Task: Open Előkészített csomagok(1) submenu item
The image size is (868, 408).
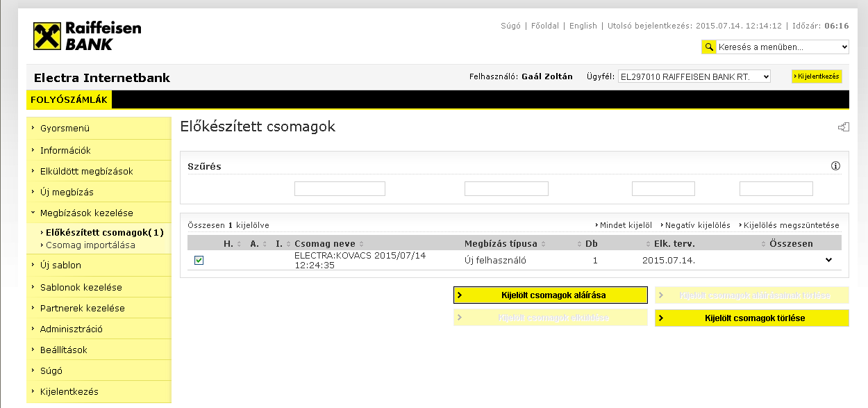Action: pyautogui.click(x=104, y=233)
